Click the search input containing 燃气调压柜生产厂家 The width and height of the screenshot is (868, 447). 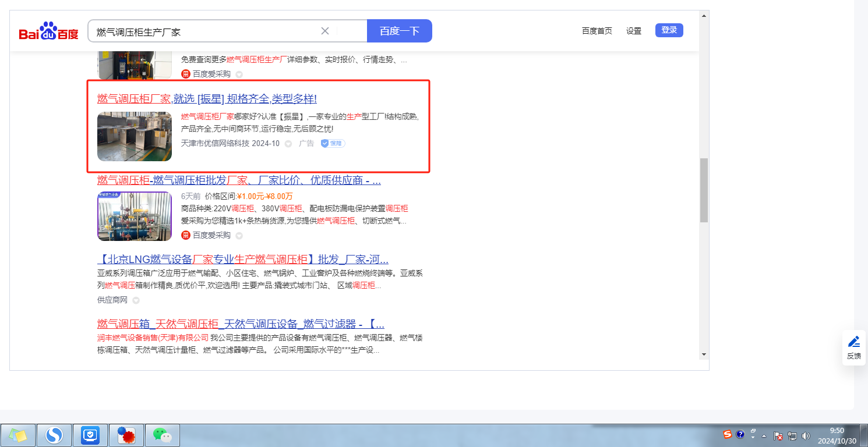tap(204, 31)
